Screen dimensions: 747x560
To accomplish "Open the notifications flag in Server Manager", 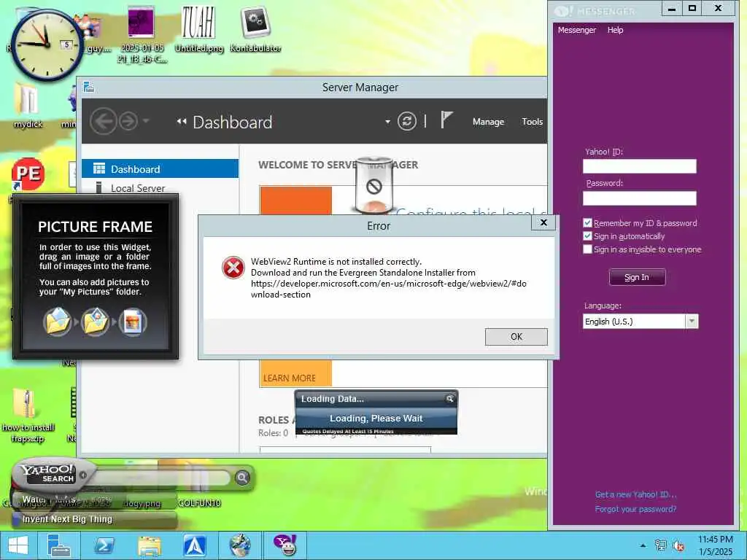I will (446, 120).
